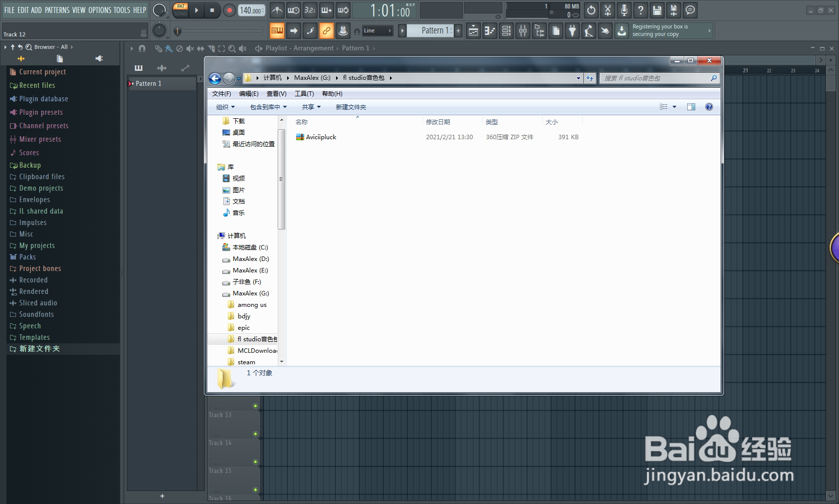The width and height of the screenshot is (839, 504).
Task: Click the help question mark button
Action: point(641,10)
